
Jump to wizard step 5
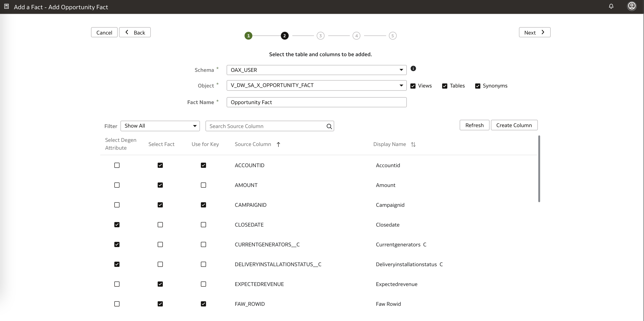[393, 35]
